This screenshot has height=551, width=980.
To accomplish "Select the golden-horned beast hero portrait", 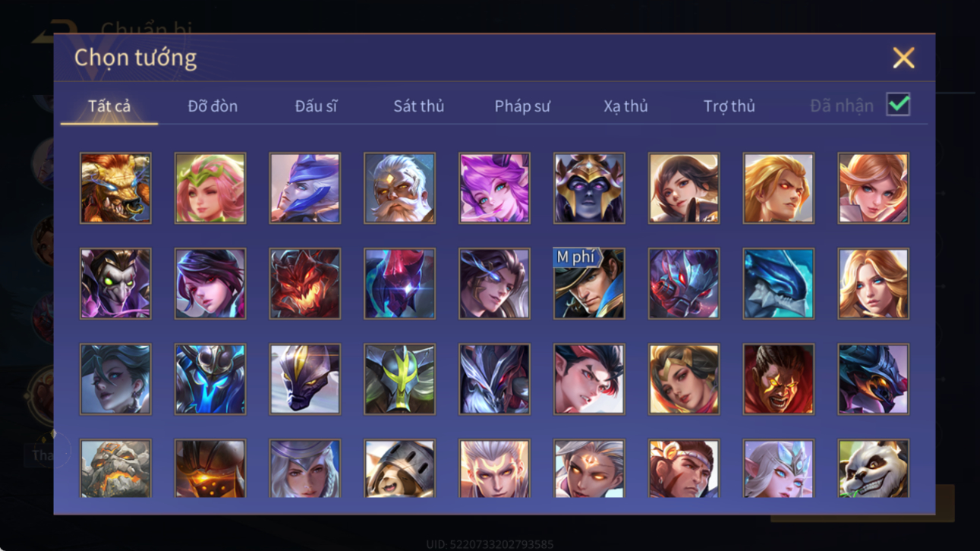I will click(115, 188).
